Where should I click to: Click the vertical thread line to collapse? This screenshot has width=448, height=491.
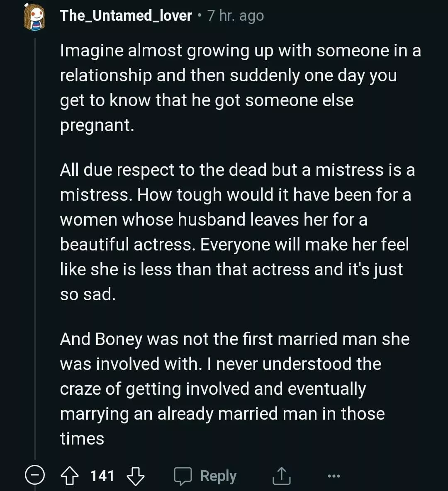(x=35, y=249)
